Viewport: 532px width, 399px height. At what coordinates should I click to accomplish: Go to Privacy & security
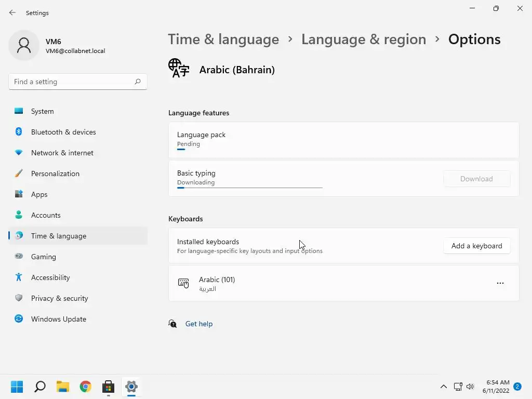click(x=59, y=298)
